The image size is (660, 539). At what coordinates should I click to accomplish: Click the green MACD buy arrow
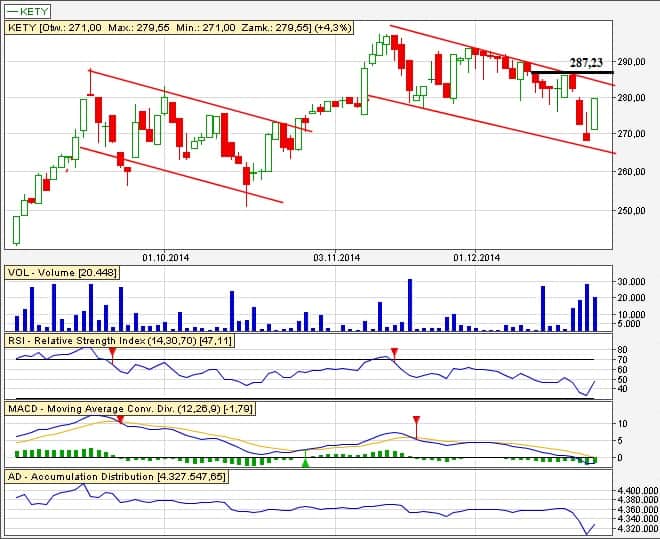point(306,461)
